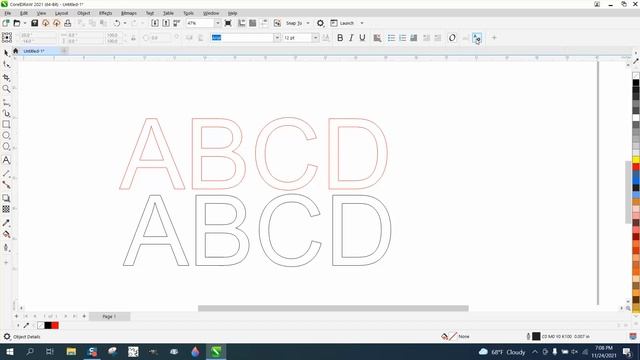Select the Page 1 tab
Viewport: 640px width, 360px height.
coord(109,316)
